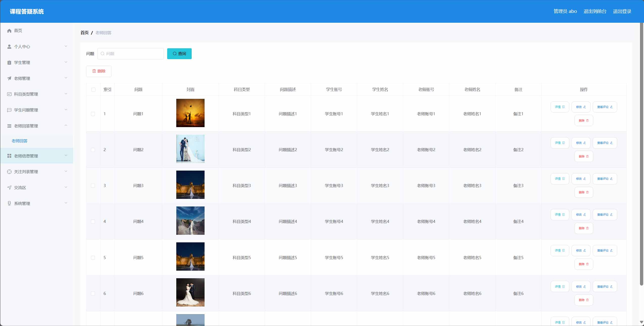Screen dimensions: 644x326
Task: Open 查看评论 for row 问题2
Action: (605, 143)
